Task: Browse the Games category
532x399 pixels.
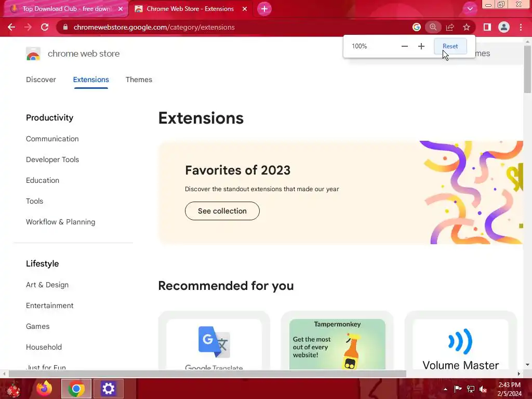Action: point(37,326)
